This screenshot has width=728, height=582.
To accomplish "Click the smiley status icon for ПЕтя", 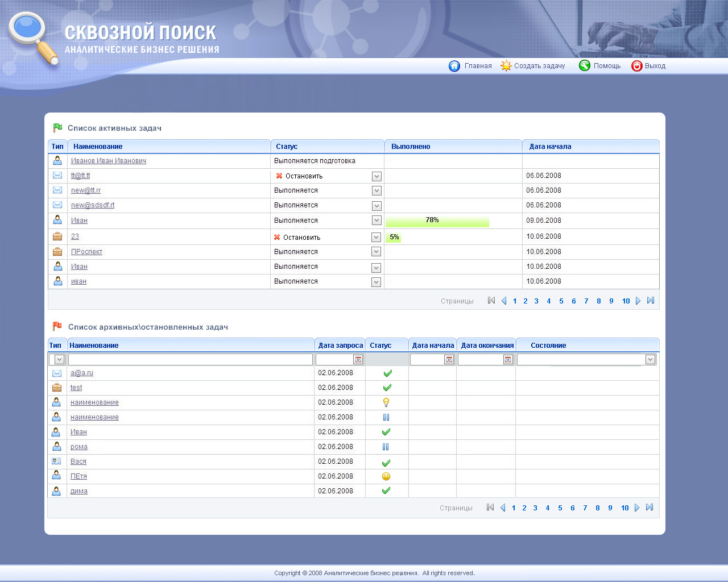I will point(386,476).
